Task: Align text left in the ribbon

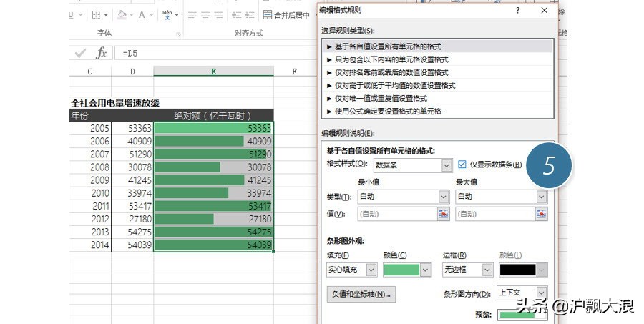Action: click(192, 15)
